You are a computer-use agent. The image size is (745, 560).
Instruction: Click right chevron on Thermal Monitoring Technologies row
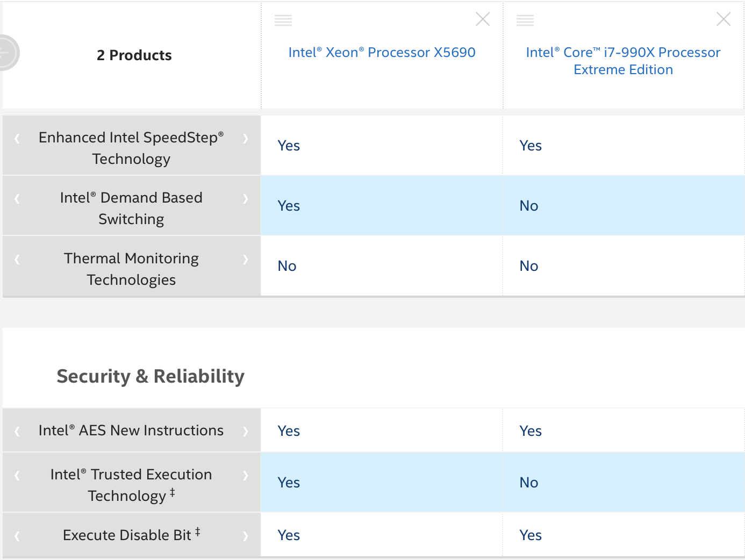tap(246, 260)
